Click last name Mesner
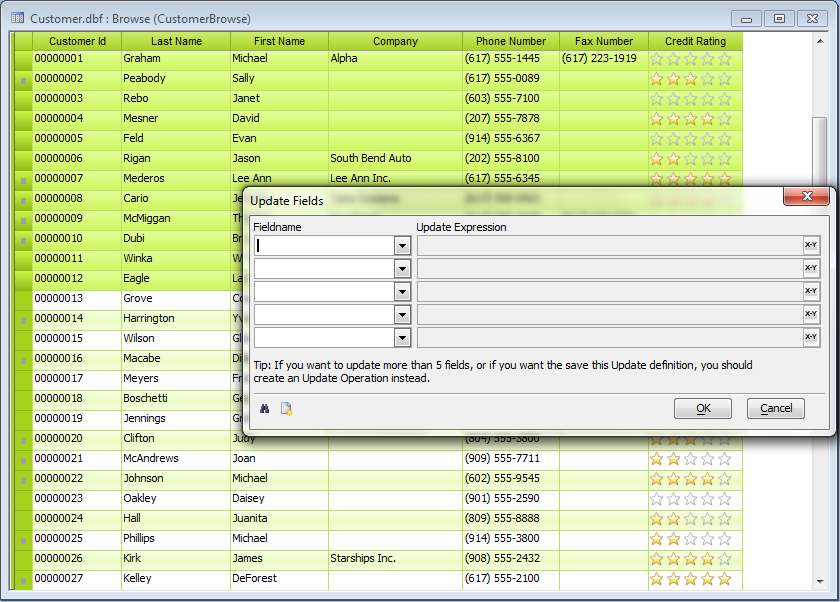Image resolution: width=840 pixels, height=602 pixels. tap(140, 118)
